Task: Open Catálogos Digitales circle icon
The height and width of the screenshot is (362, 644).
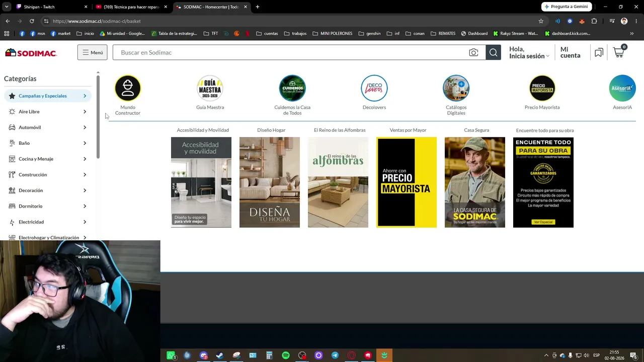Action: (x=456, y=88)
